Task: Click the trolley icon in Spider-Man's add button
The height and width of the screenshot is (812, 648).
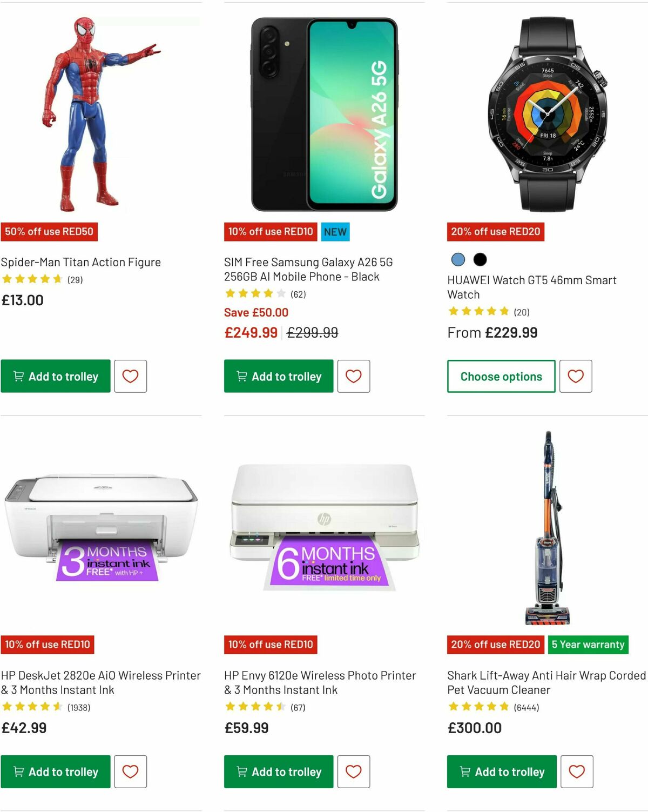Action: tap(18, 376)
